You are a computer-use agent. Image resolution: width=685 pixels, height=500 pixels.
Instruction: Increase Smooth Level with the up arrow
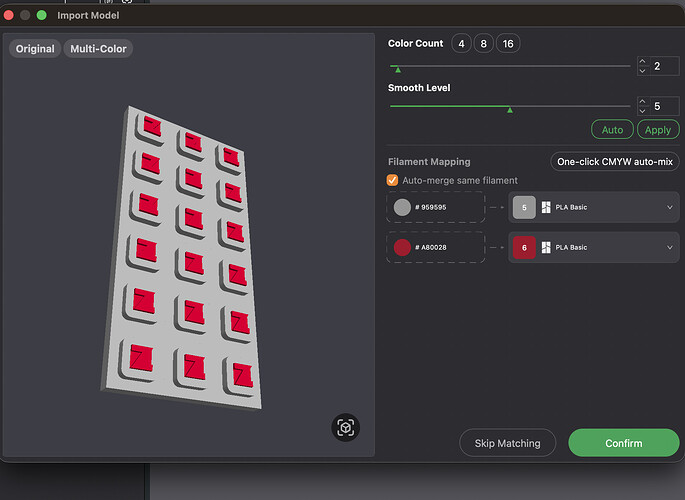[642, 101]
